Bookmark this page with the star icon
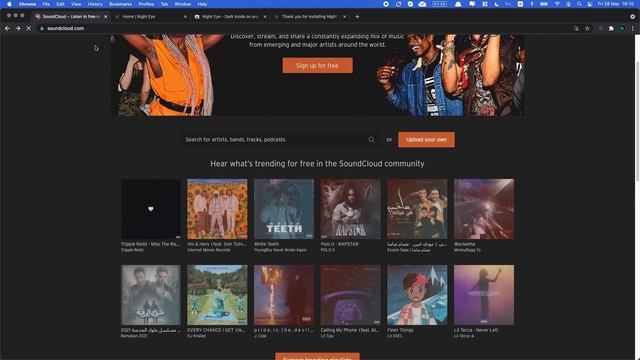Screen dimensions: 640x360 [x=587, y=29]
